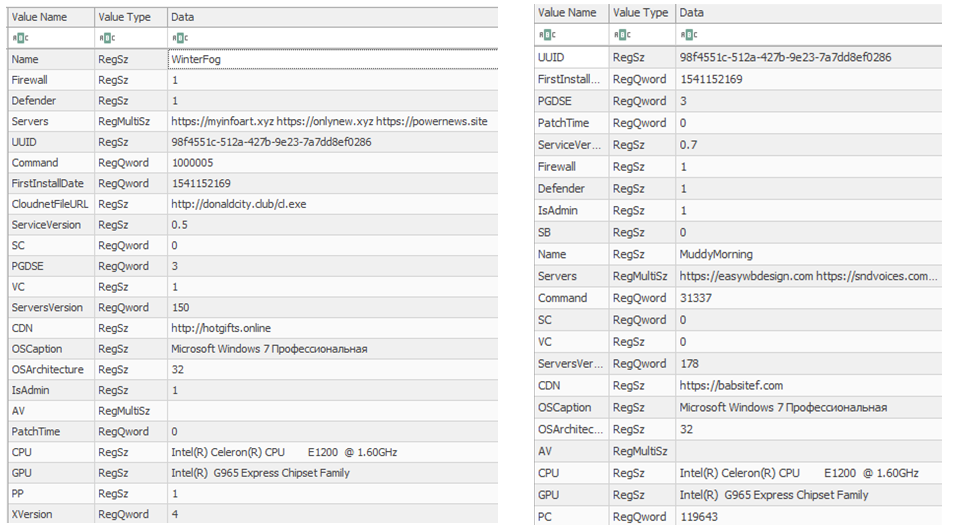
Task: Select the PC row value 119643
Action: tap(699, 517)
